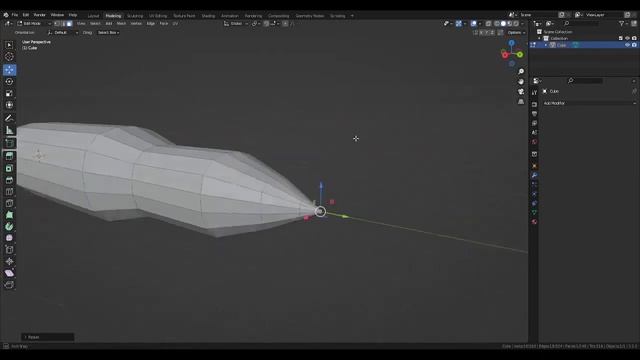Switch to material preview shading
640x360 pixels.
click(509, 24)
